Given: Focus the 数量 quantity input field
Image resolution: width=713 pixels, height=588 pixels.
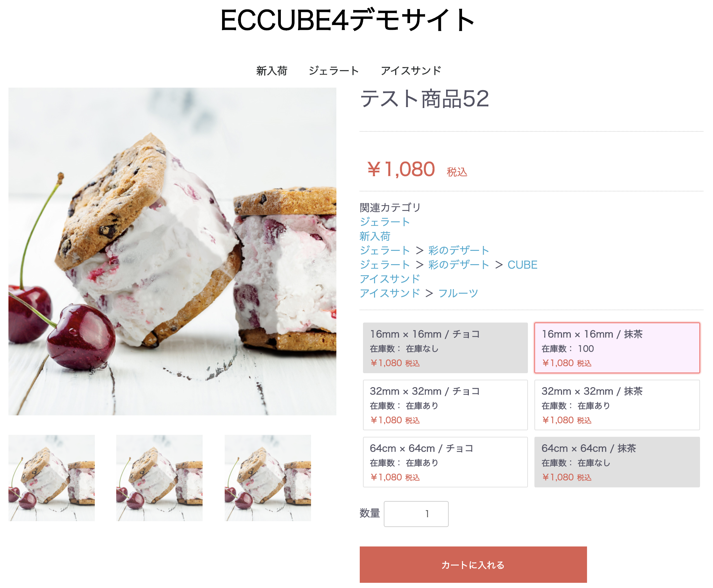Looking at the screenshot, I should click(416, 514).
